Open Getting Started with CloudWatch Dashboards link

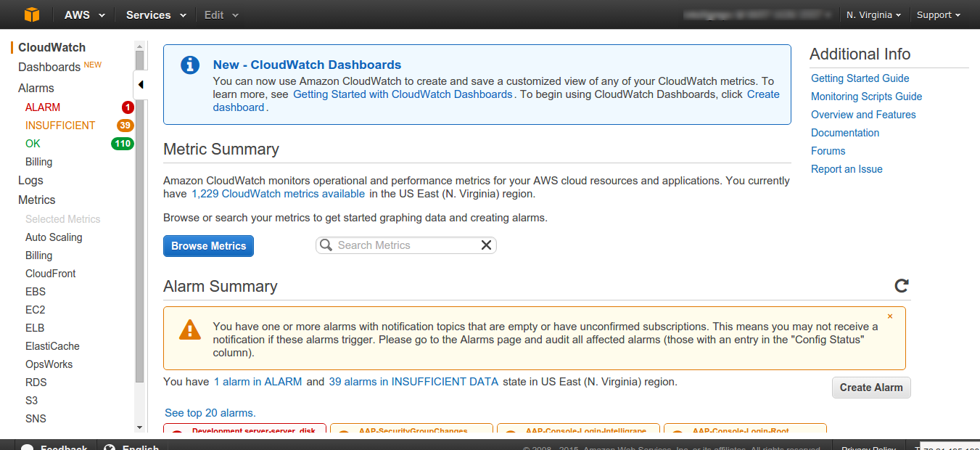[403, 94]
